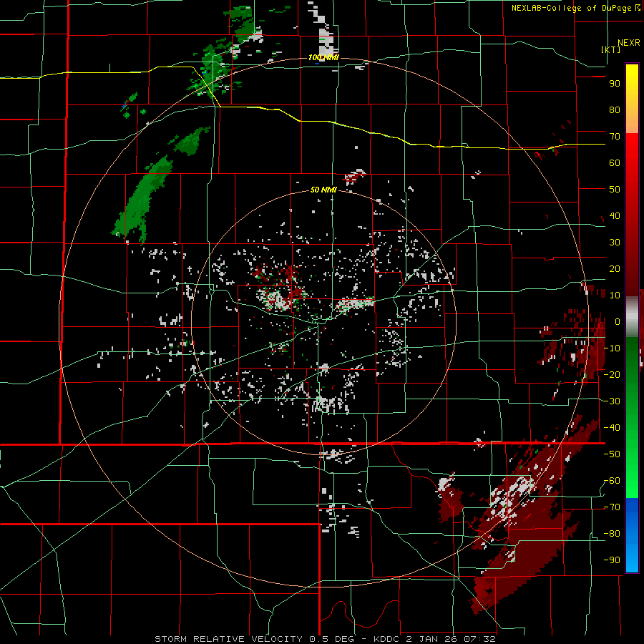Click the -40 value on the velocity scale
644x644 pixels.
pos(612,428)
